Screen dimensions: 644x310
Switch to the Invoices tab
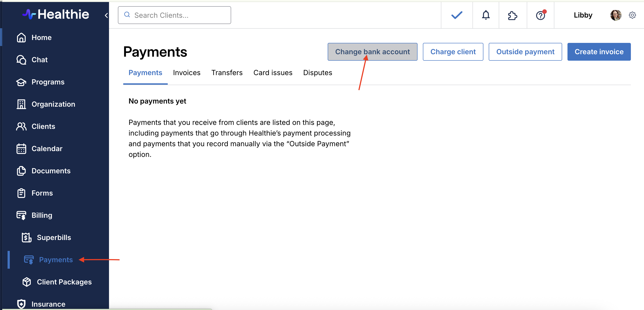click(186, 73)
